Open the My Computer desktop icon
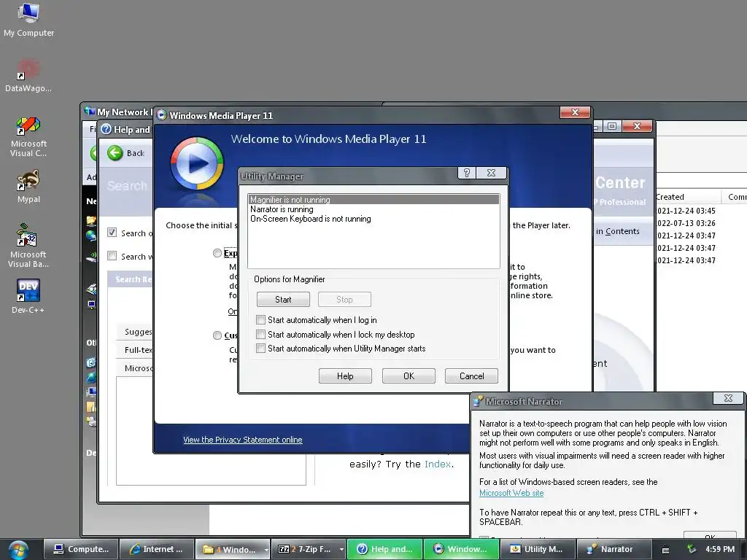 click(28, 19)
